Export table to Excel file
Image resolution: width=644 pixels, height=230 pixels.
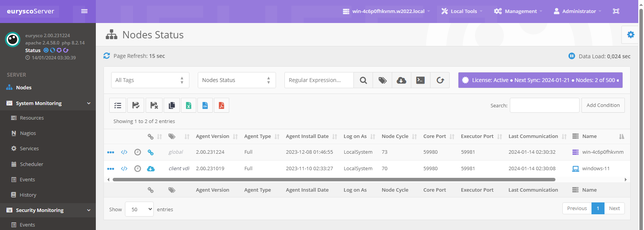click(x=189, y=105)
